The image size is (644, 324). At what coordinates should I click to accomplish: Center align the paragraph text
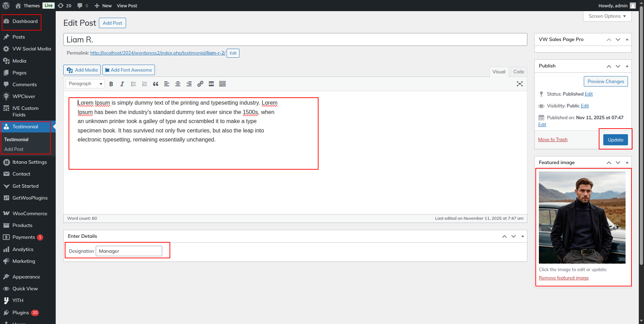[x=178, y=84]
